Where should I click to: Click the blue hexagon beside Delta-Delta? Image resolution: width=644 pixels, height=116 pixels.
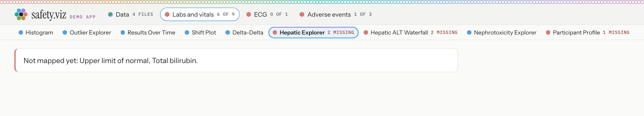(x=227, y=32)
